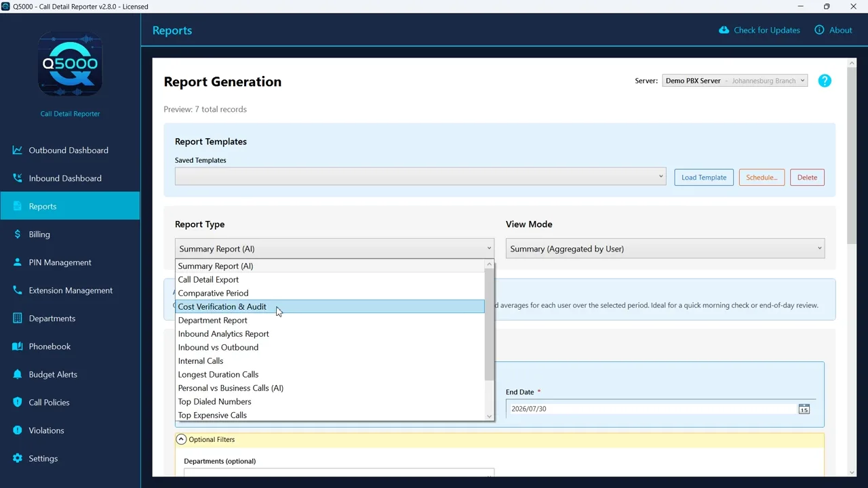The height and width of the screenshot is (488, 868).
Task: Expand the Saved Templates dropdown
Action: [x=420, y=176]
